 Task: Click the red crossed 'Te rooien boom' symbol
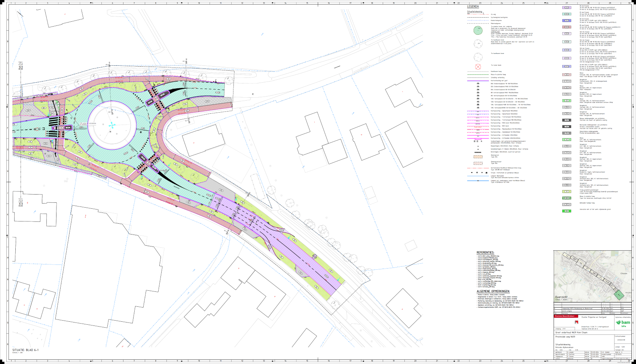coord(478,67)
